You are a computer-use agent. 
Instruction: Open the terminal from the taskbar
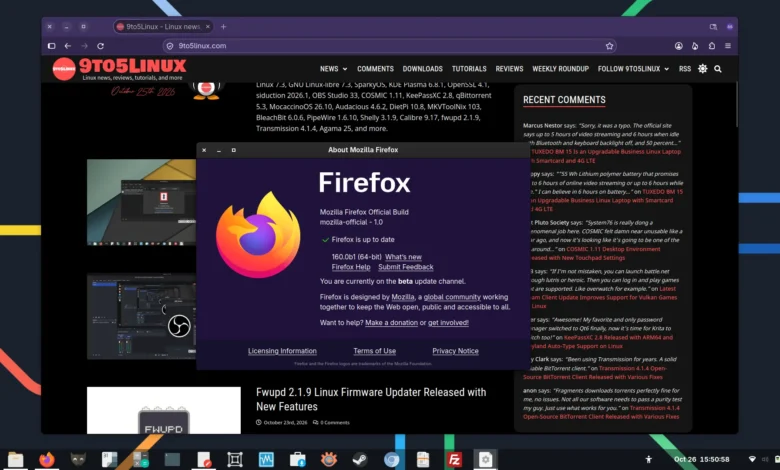pyautogui.click(x=172, y=460)
